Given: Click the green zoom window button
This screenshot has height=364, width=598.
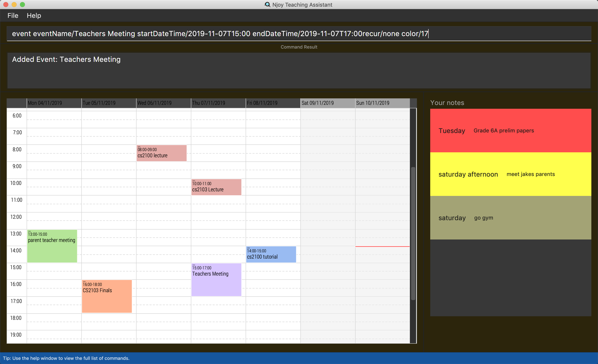Looking at the screenshot, I should [22, 5].
